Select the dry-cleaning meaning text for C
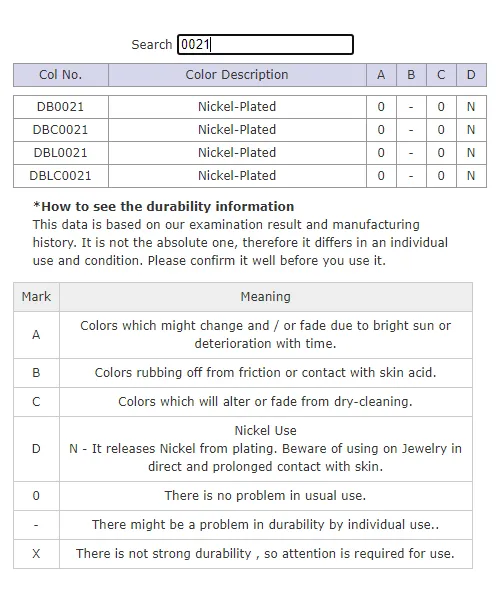500x600 pixels. pos(265,402)
